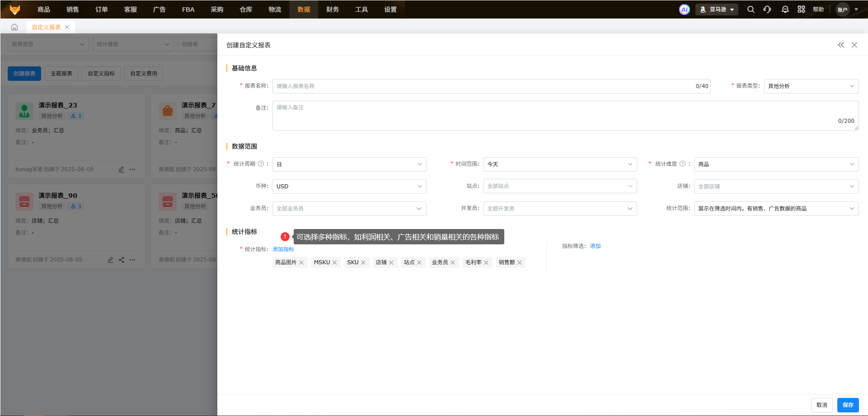Click 添加 next to 指标筛选
The image size is (868, 416).
pyautogui.click(x=595, y=246)
